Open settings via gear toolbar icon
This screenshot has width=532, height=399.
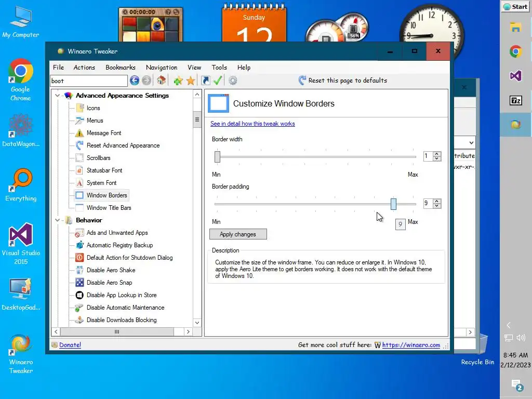point(233,81)
